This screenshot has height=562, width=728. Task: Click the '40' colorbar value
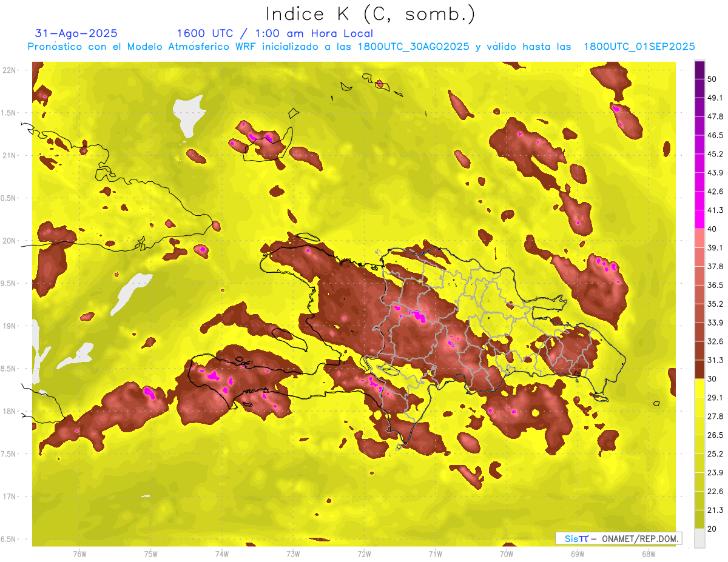pos(712,229)
